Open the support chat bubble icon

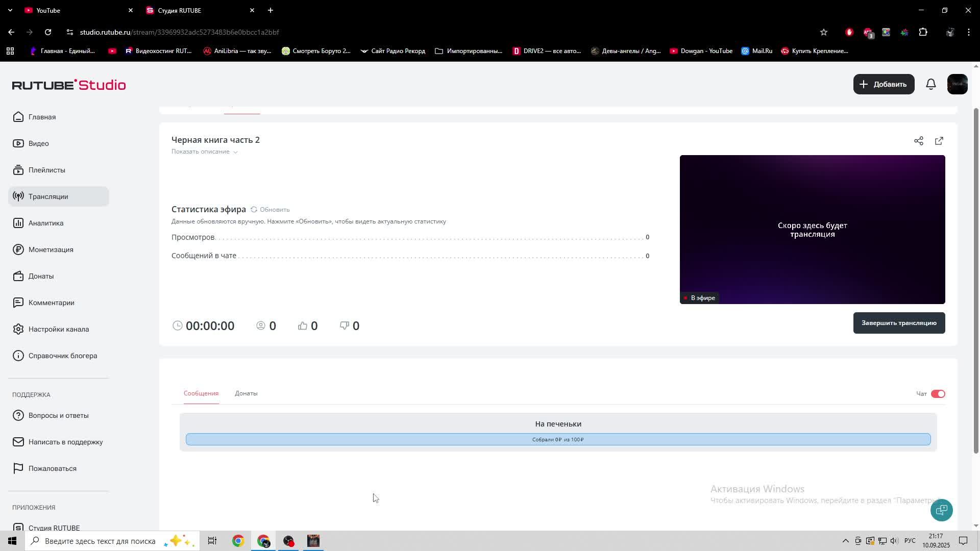click(941, 510)
